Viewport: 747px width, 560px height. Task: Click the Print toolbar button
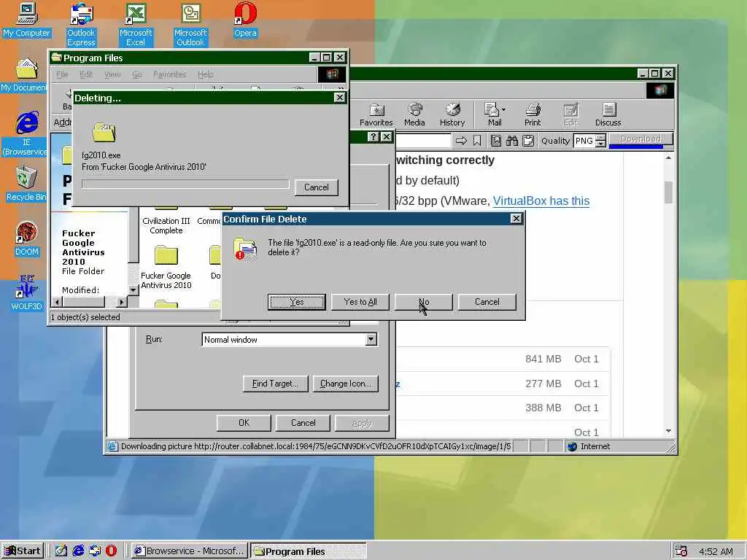[x=533, y=114]
